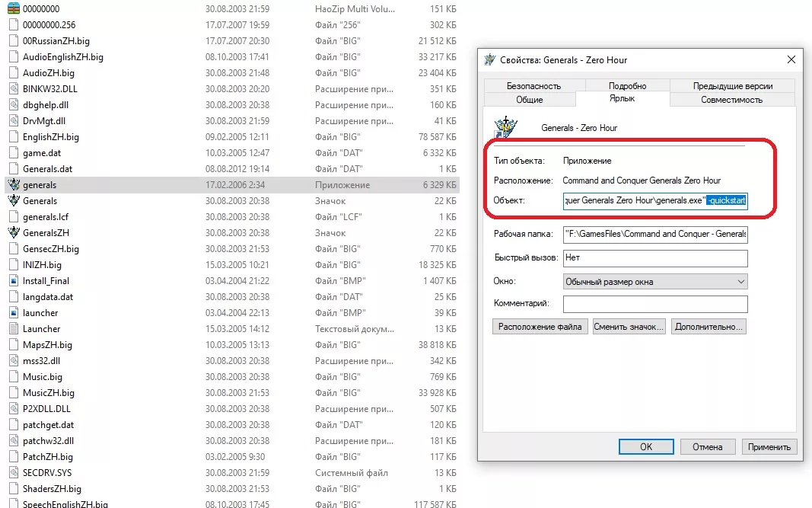Select the 00000000 HaoZip archive icon
The height and width of the screenshot is (508, 812).
pyautogui.click(x=14, y=9)
